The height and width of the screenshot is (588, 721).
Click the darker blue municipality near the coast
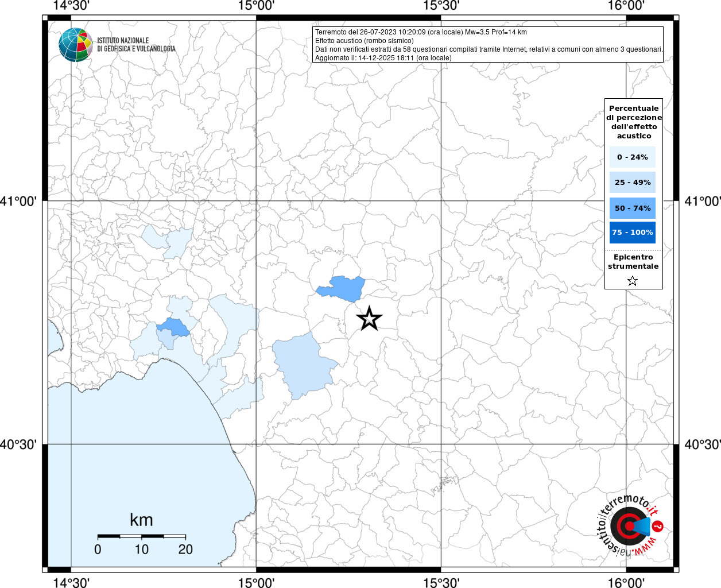click(173, 327)
